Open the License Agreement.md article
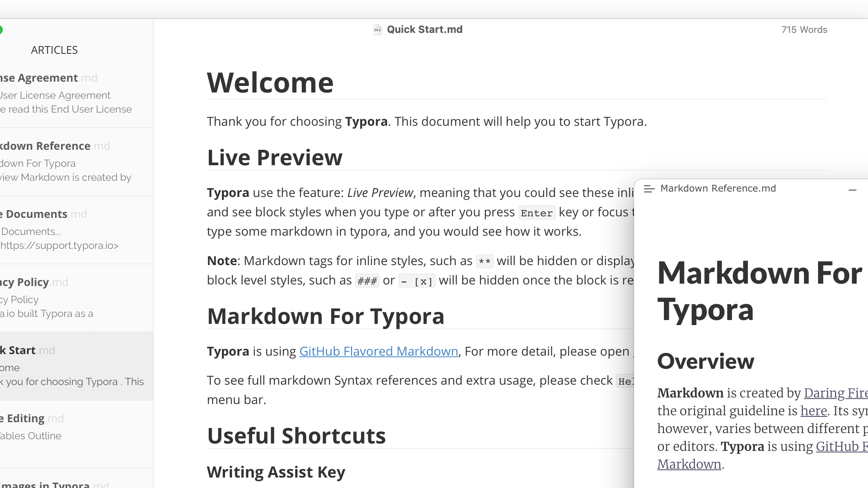The image size is (868, 488). (x=77, y=94)
